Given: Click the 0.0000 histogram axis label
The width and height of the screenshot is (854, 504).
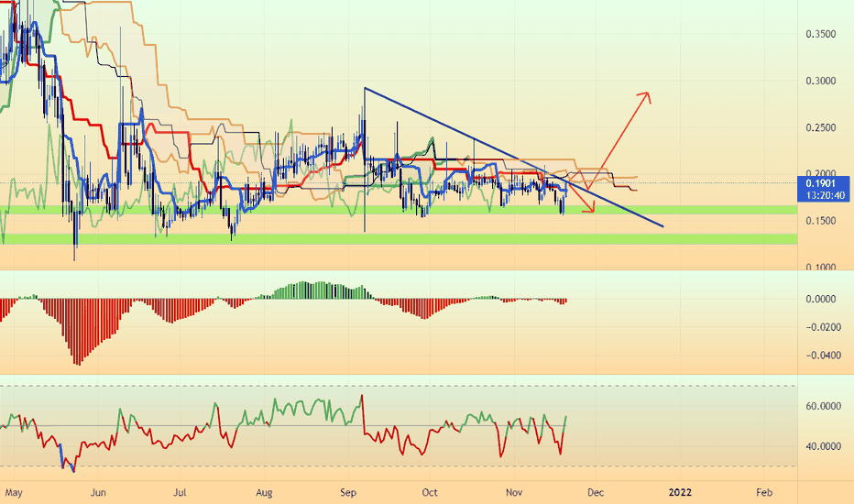Looking at the screenshot, I should [x=820, y=299].
